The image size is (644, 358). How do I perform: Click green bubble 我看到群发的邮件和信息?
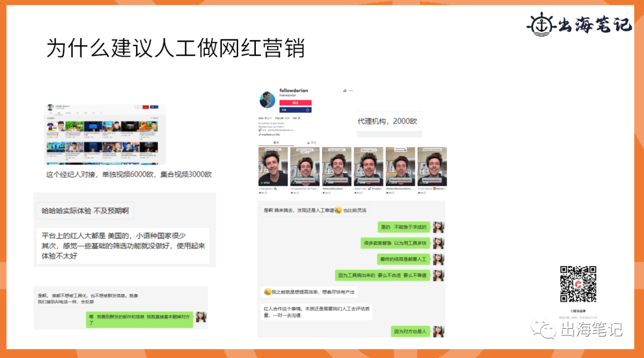[139, 319]
